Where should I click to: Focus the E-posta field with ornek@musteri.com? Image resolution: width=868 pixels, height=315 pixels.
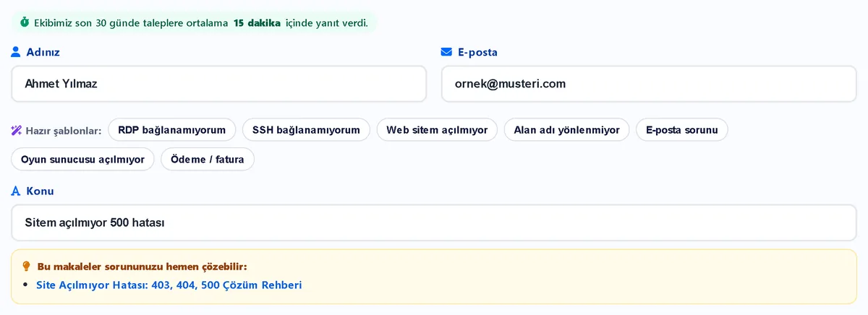coord(649,84)
